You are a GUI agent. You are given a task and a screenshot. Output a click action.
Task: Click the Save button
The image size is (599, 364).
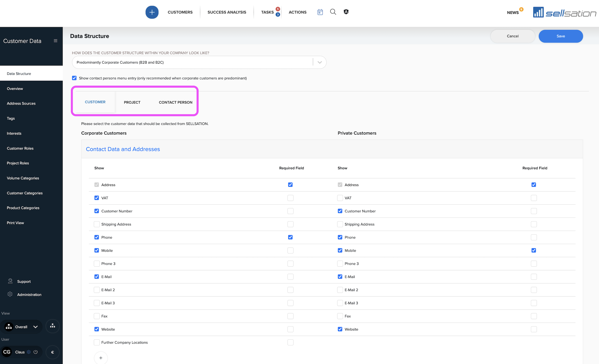tap(560, 36)
